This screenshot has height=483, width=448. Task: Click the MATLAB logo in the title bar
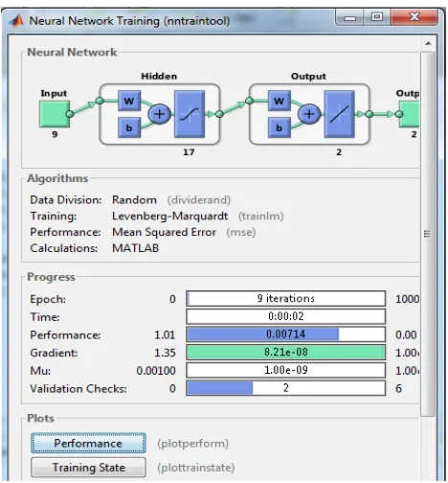tap(16, 21)
